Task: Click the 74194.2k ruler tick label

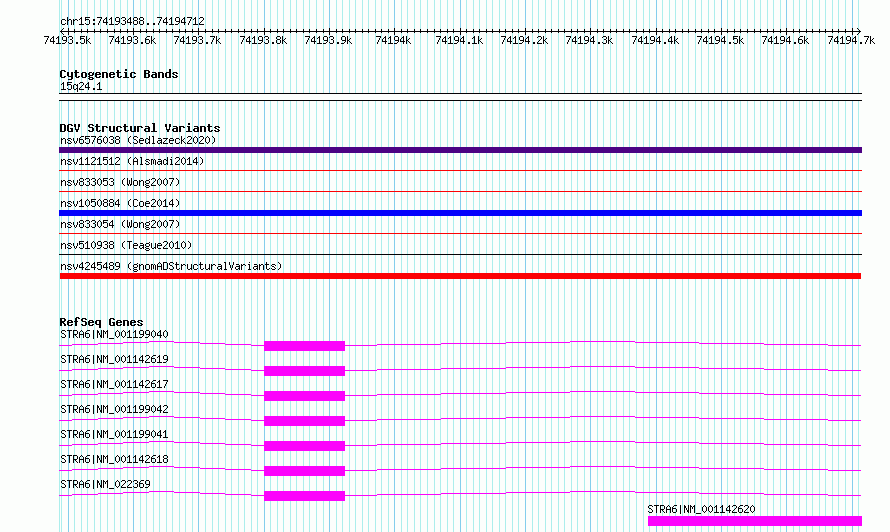Action: tap(524, 40)
